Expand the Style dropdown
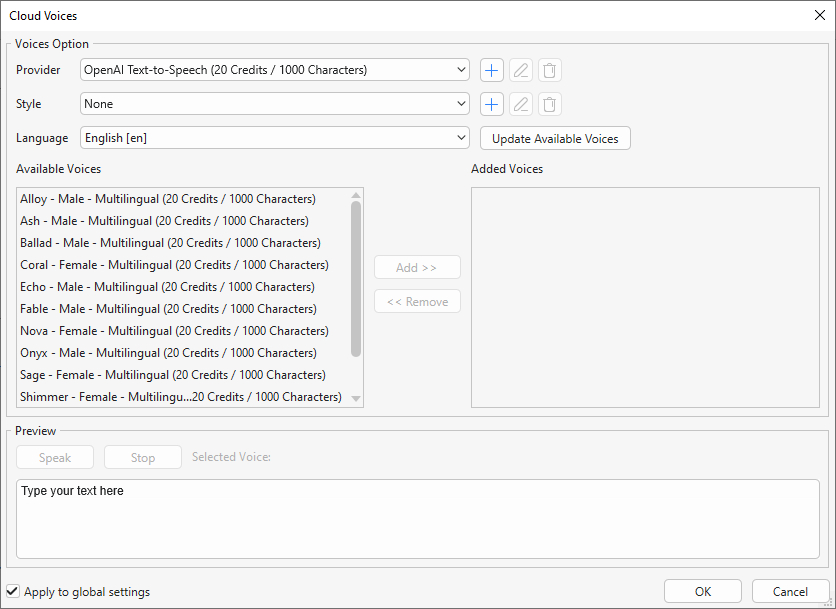Screen dimensions: 836x609 click(274, 104)
